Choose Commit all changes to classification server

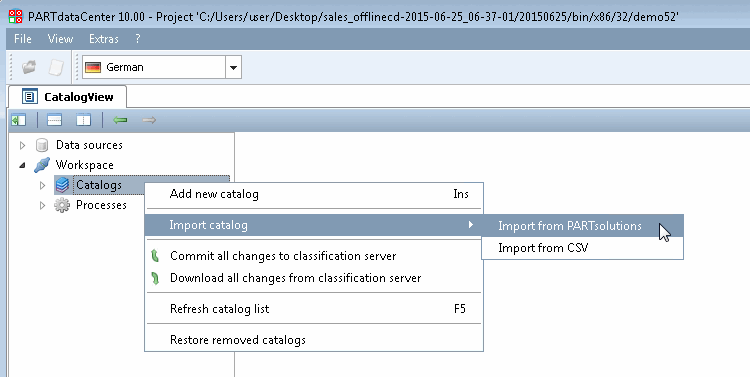click(314, 256)
